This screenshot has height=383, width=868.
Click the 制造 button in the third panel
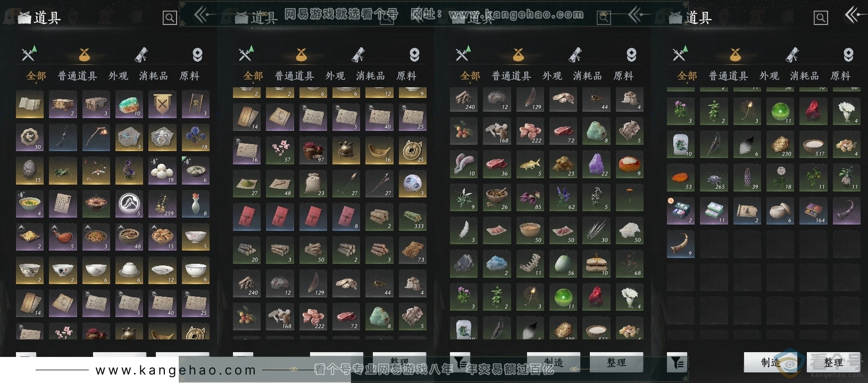pyautogui.click(x=554, y=363)
